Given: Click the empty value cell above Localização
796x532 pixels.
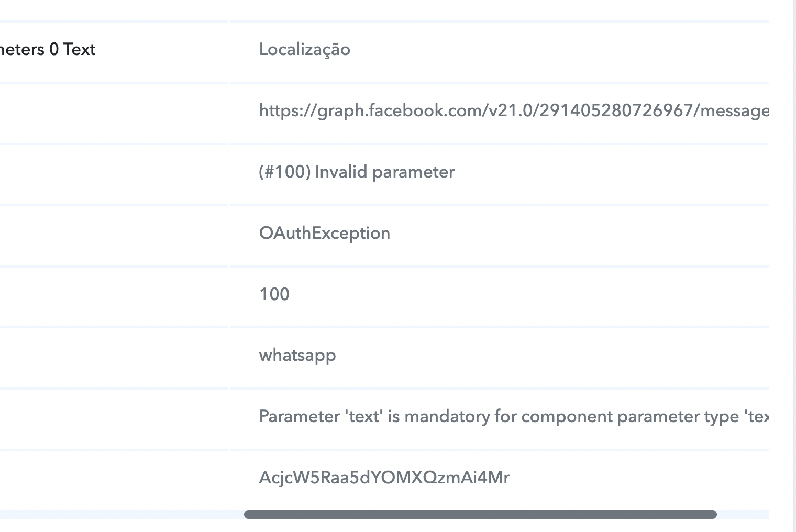Looking at the screenshot, I should (500, 9).
